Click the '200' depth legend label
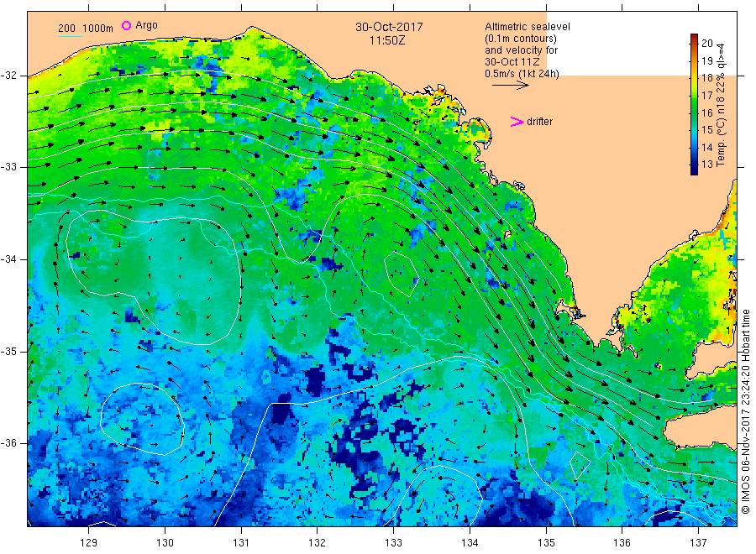The image size is (756, 554). pos(66,29)
